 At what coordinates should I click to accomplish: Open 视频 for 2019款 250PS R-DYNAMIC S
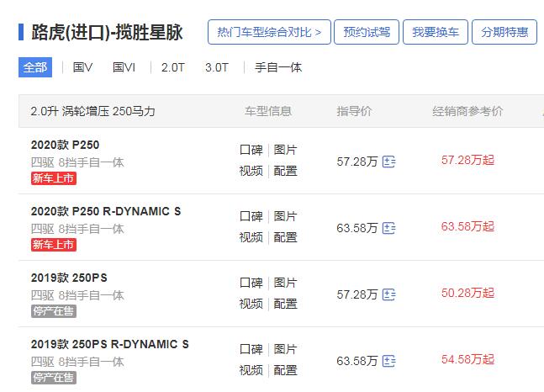[251, 370]
